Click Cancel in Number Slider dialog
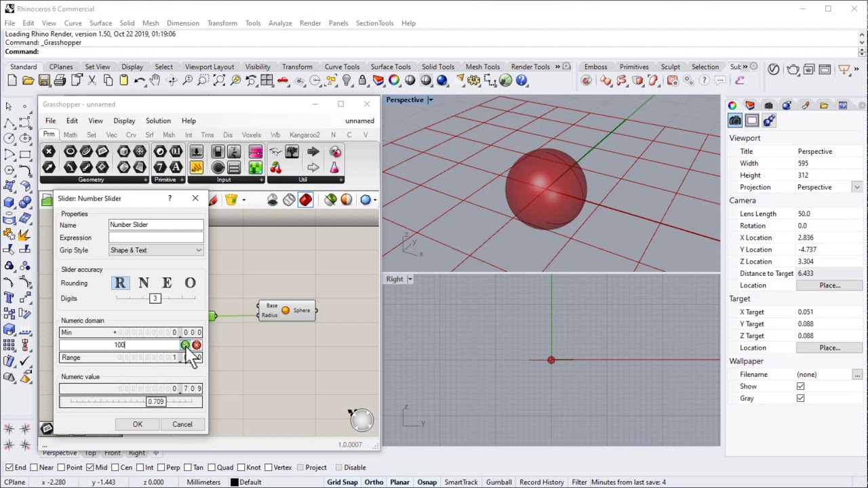The image size is (868, 488). [182, 424]
